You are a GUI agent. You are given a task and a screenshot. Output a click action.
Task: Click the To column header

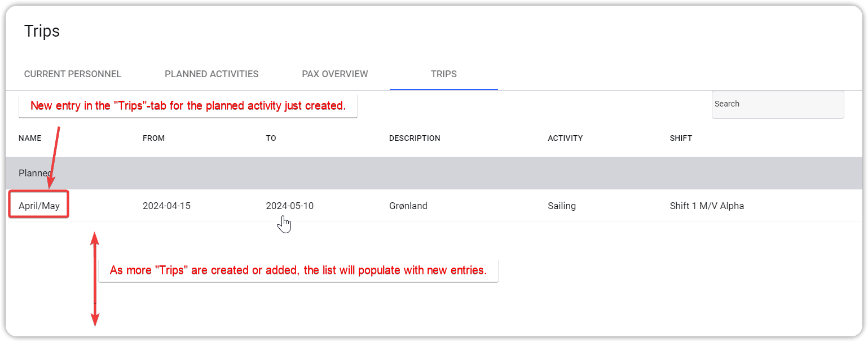click(x=271, y=138)
